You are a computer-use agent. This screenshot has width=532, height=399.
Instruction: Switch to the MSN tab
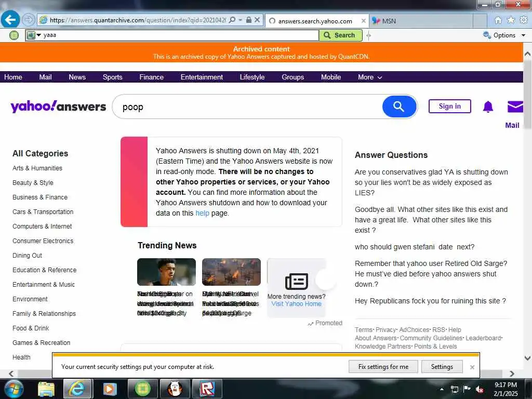[x=421, y=21]
